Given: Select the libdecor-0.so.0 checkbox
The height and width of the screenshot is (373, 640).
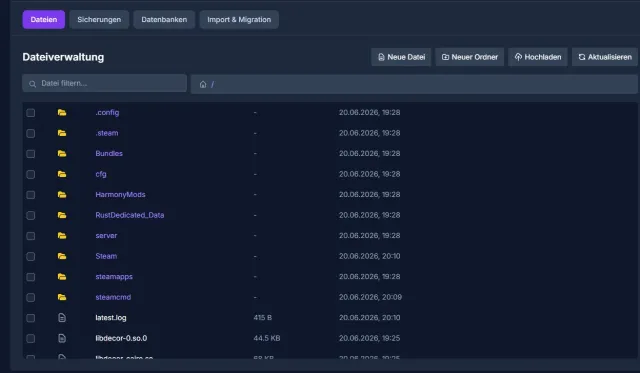Looking at the screenshot, I should (x=31, y=339).
